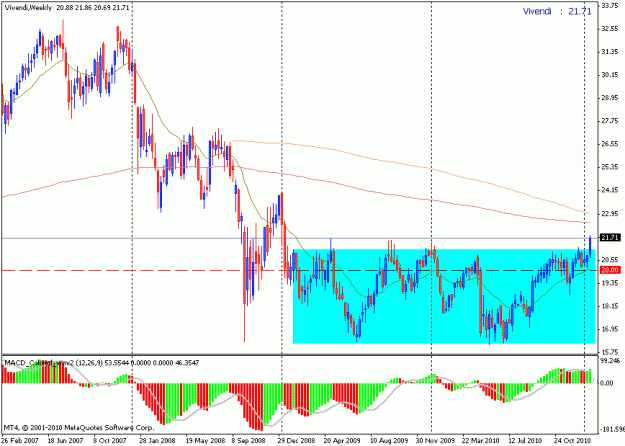
Task: Click the 15.75 price axis label
Action: point(610,352)
